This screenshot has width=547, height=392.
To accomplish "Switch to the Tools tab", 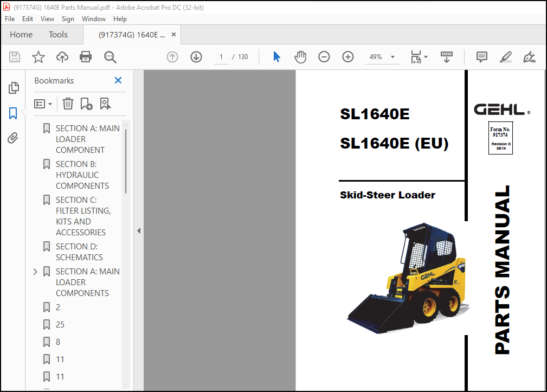I will click(58, 35).
